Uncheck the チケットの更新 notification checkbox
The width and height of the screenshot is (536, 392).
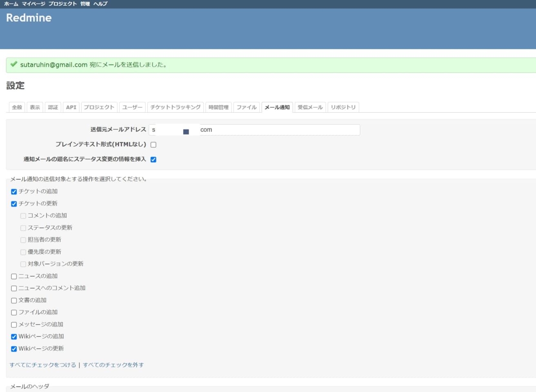[14, 204]
